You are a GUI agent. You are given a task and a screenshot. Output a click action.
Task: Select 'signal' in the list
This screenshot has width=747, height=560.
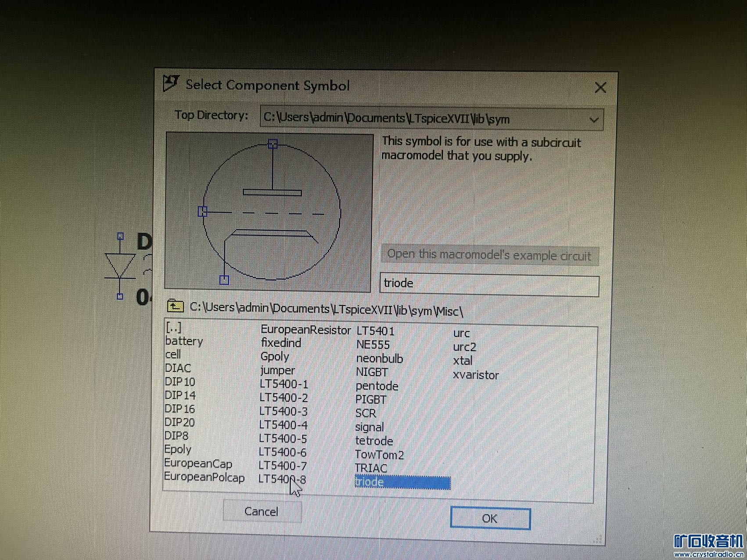point(370,427)
